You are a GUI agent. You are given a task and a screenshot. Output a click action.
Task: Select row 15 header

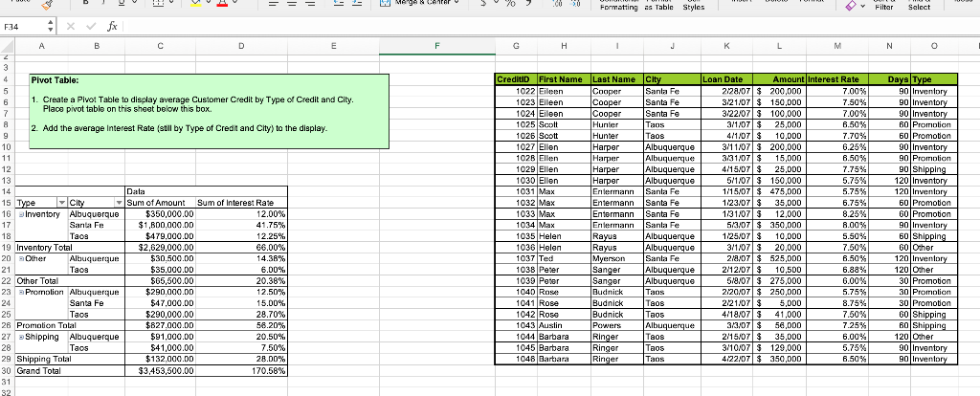[x=7, y=203]
